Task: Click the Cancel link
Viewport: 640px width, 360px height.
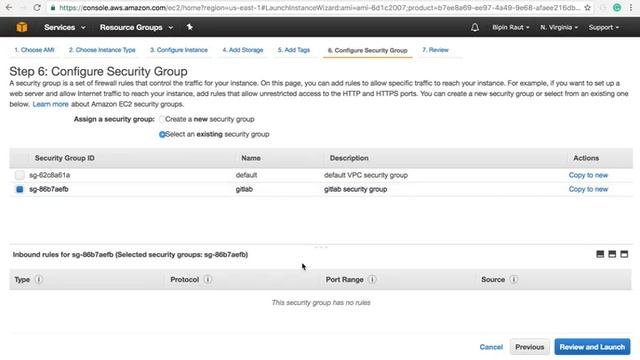Action: point(491,347)
